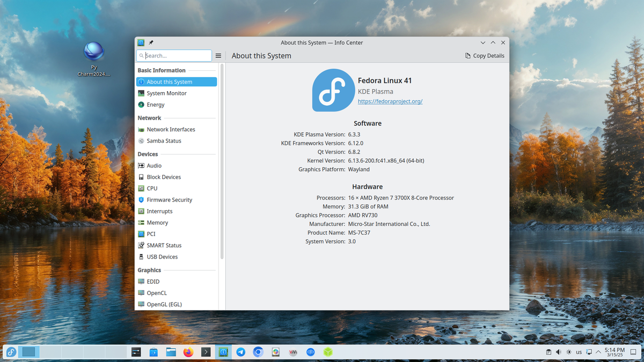
Task: Open the PyCharm desktop shortcut
Action: tap(94, 59)
